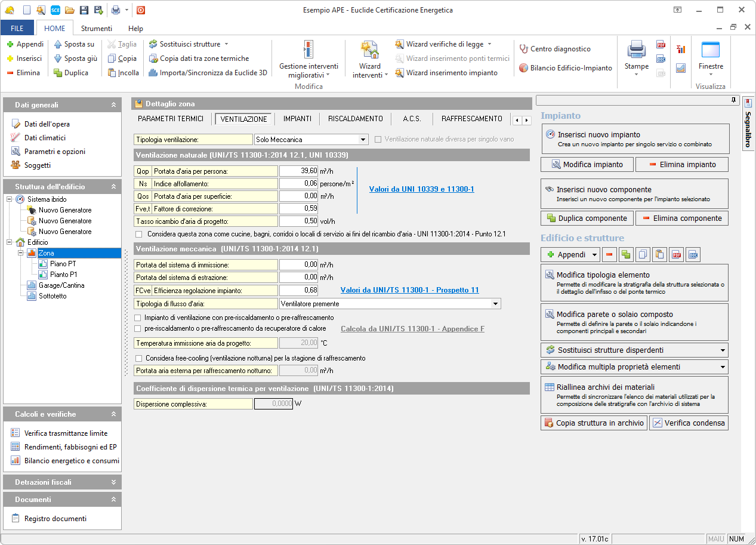Click the Verifica condensa button
The width and height of the screenshot is (756, 545).
pos(689,423)
